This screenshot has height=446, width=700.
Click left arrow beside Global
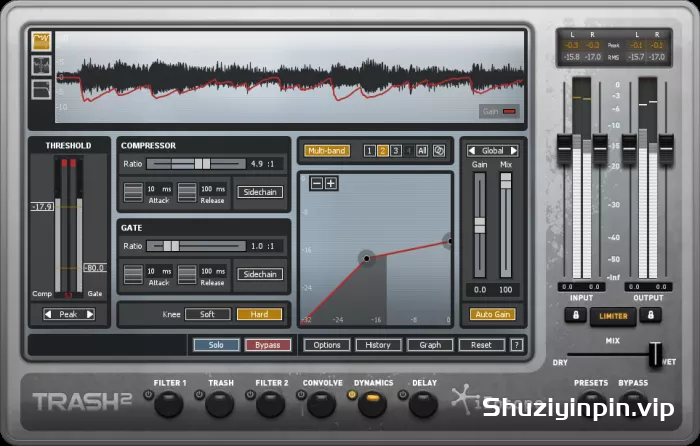(471, 151)
